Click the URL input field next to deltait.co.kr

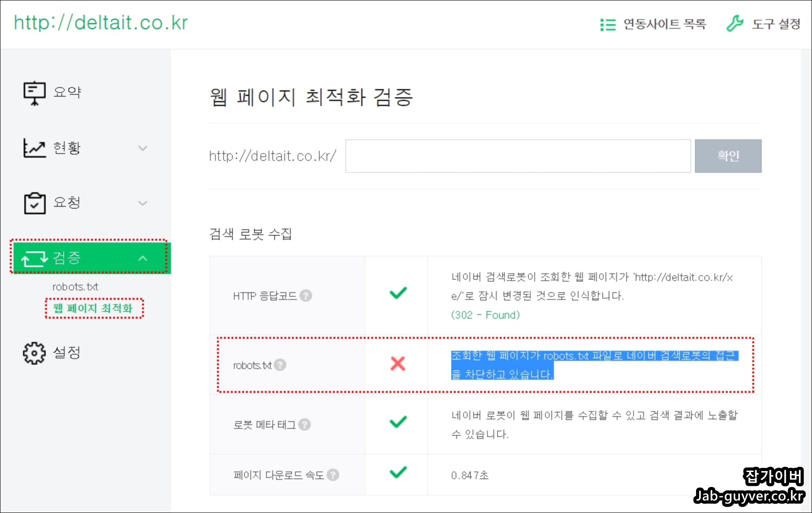[518, 156]
